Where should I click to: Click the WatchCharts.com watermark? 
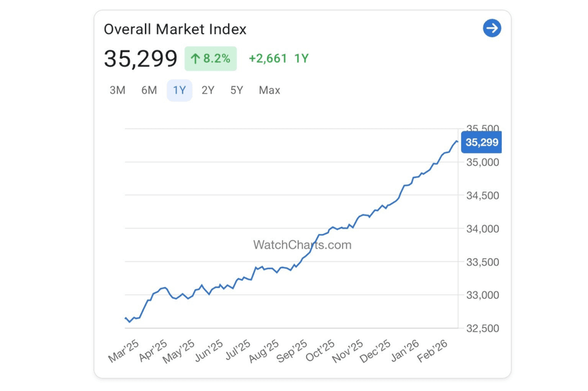[302, 245]
